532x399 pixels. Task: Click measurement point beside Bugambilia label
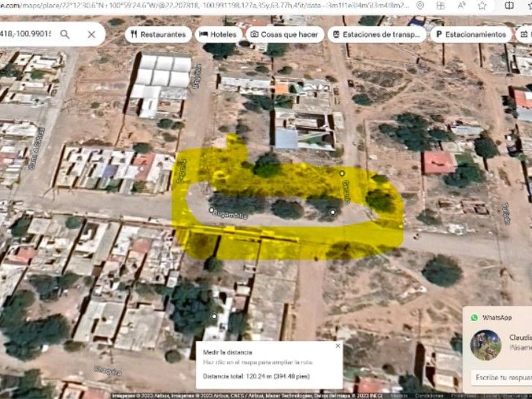(x=212, y=210)
